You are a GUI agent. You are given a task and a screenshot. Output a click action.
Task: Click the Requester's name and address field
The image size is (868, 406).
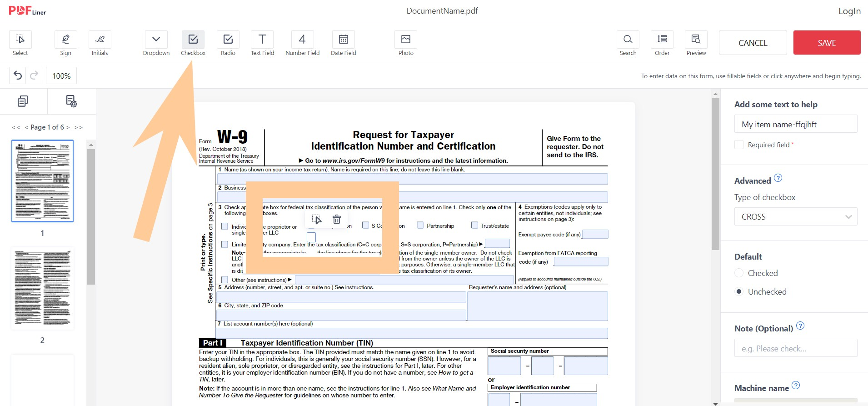[x=538, y=306]
